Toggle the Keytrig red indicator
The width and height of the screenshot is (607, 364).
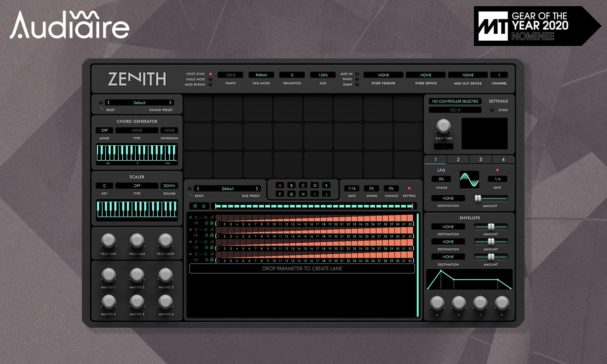(x=409, y=189)
